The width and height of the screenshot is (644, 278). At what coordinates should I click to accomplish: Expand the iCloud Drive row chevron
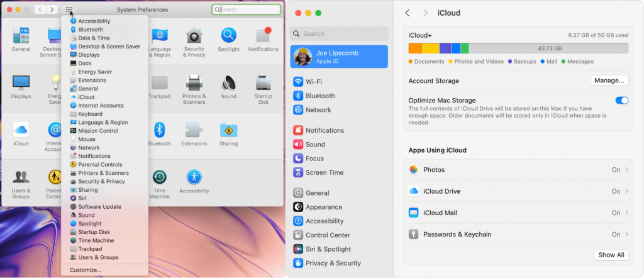(627, 191)
